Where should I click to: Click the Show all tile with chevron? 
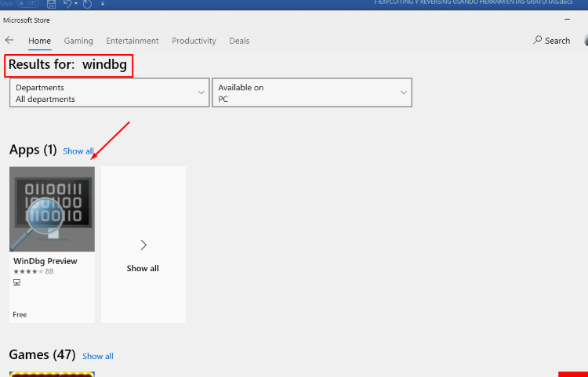(143, 245)
